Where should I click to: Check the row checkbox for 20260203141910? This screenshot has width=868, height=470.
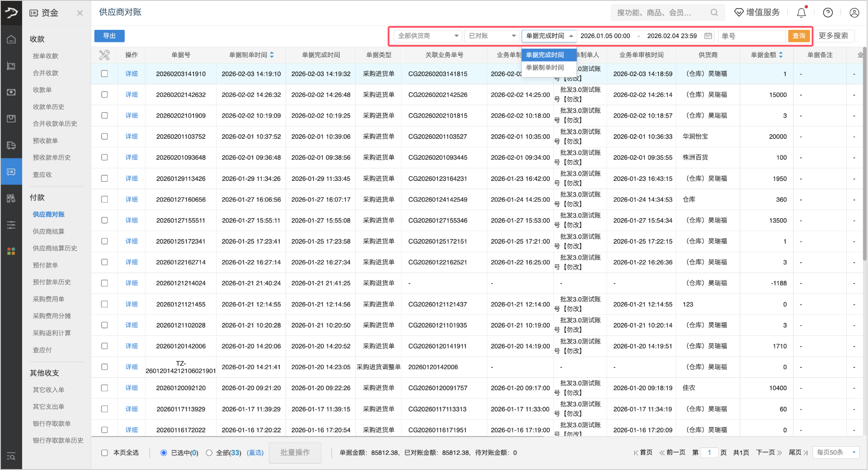tap(104, 74)
